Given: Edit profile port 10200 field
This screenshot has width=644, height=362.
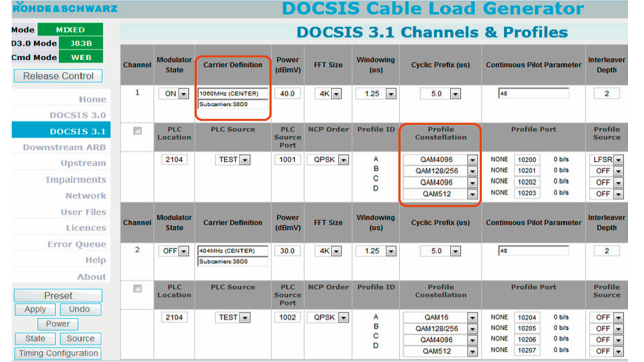Looking at the screenshot, I should click(527, 160).
